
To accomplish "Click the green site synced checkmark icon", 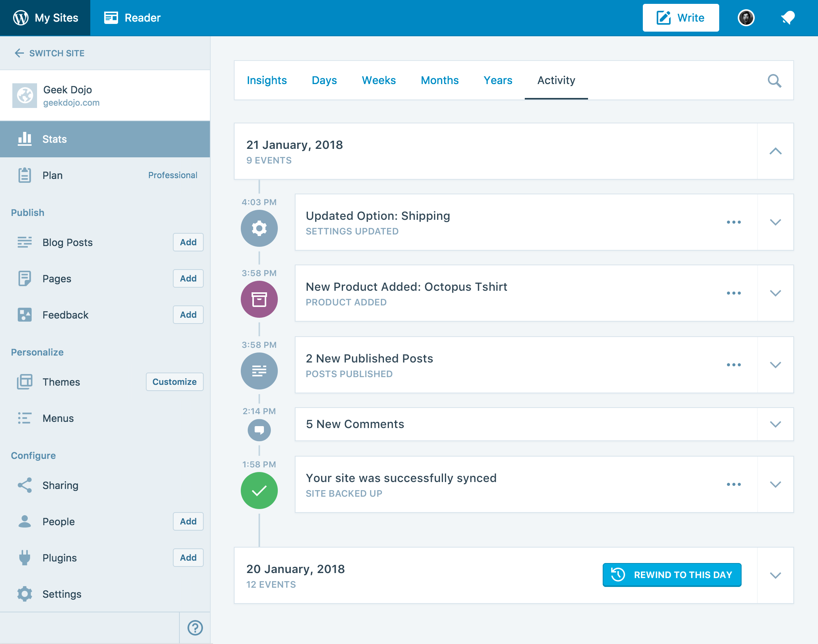I will pyautogui.click(x=259, y=491).
